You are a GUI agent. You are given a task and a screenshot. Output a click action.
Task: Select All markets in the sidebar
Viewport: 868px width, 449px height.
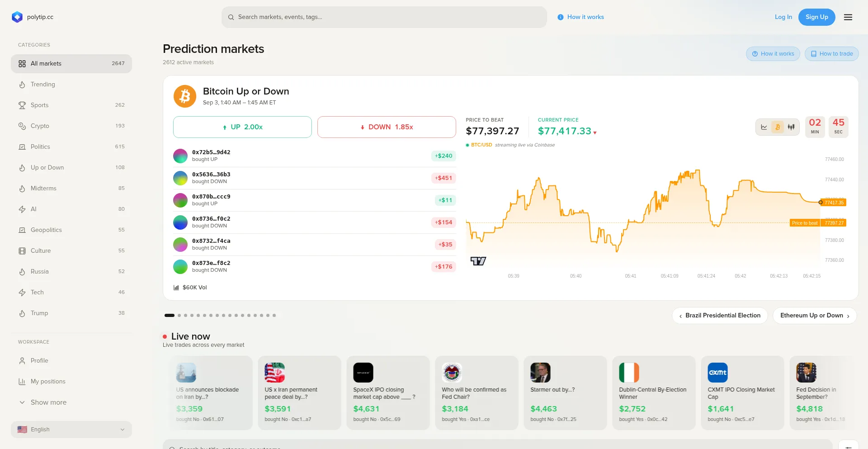[x=71, y=64]
